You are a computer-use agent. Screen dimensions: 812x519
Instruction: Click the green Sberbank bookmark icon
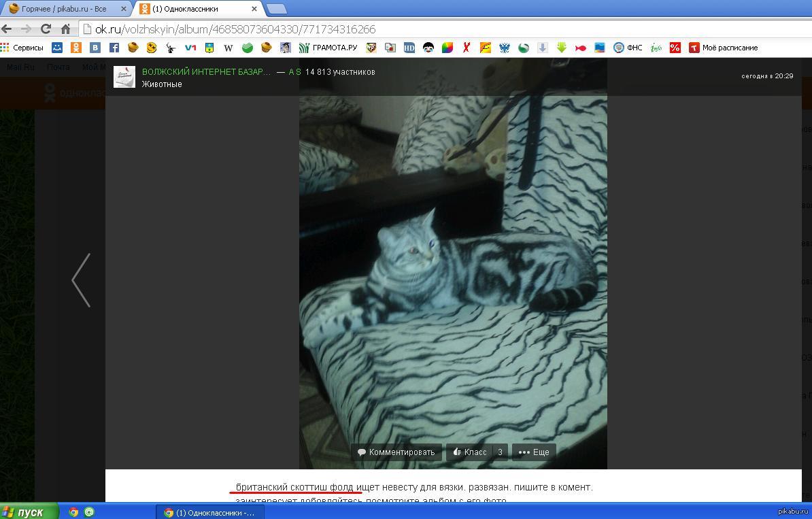click(248, 48)
